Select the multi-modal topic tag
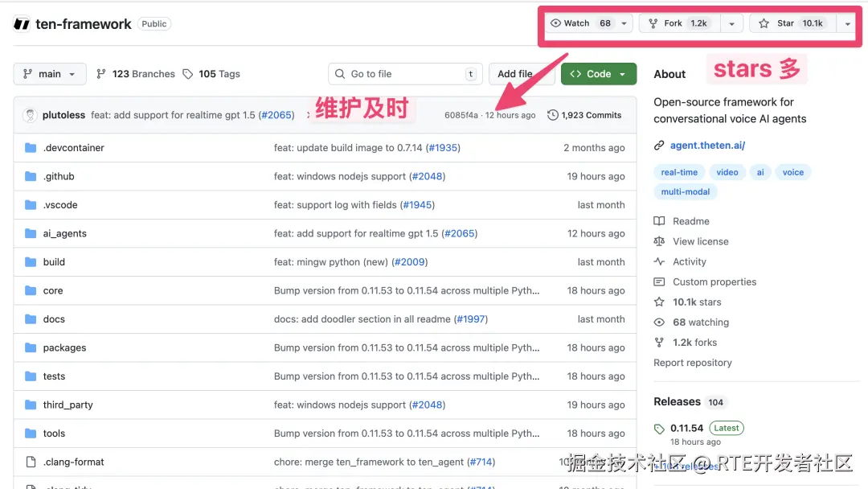 point(686,191)
